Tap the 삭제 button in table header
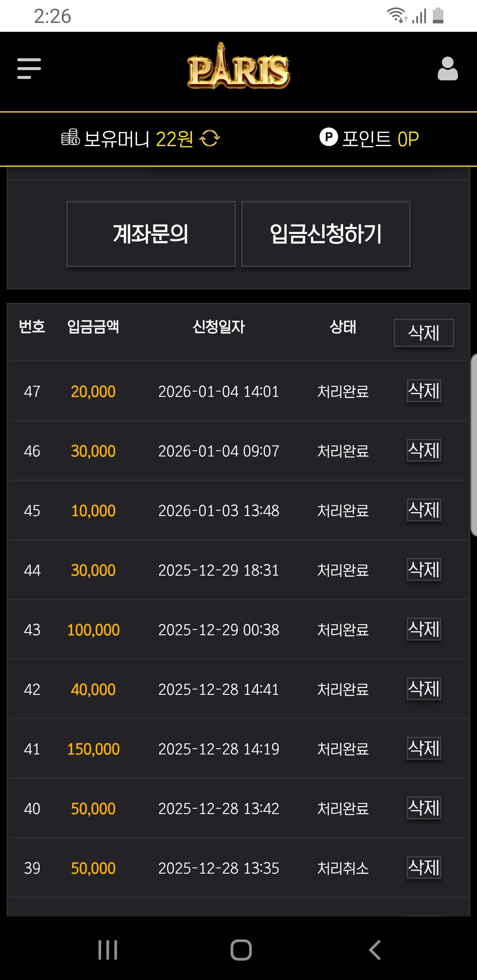Viewport: 477px width, 980px height. click(424, 333)
